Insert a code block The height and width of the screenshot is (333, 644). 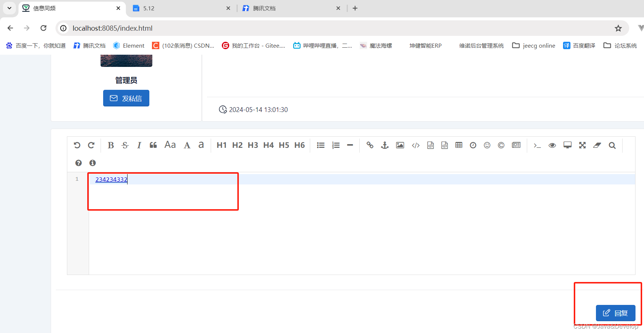pyautogui.click(x=444, y=145)
